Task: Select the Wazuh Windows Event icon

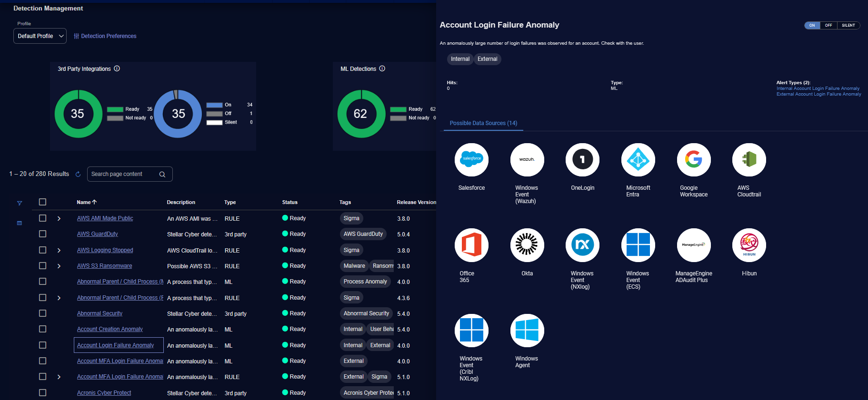Action: point(527,160)
